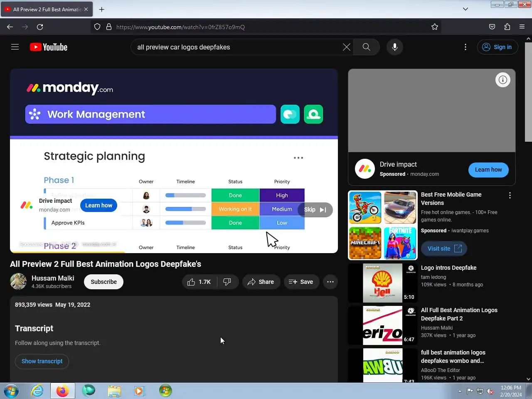Open Firefox Pocket save icon

click(x=492, y=27)
